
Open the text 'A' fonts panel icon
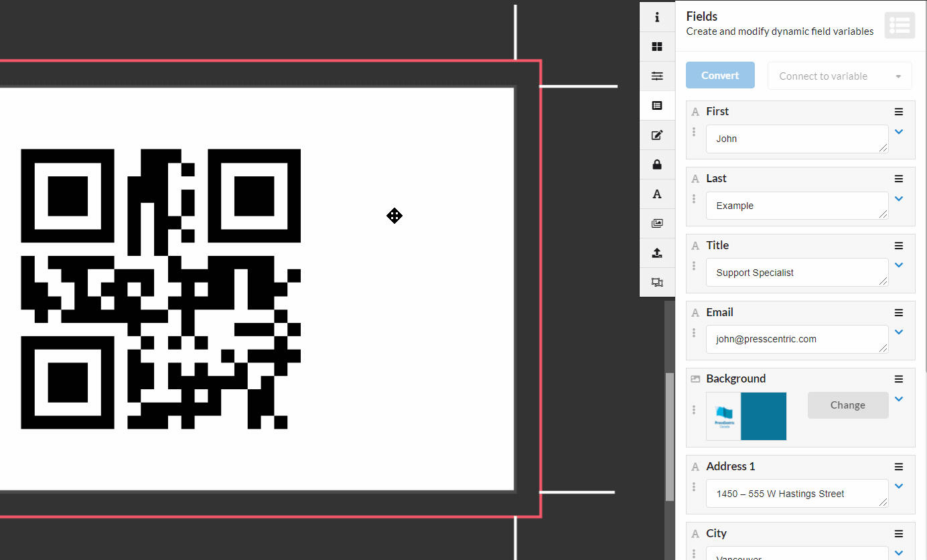pos(657,194)
